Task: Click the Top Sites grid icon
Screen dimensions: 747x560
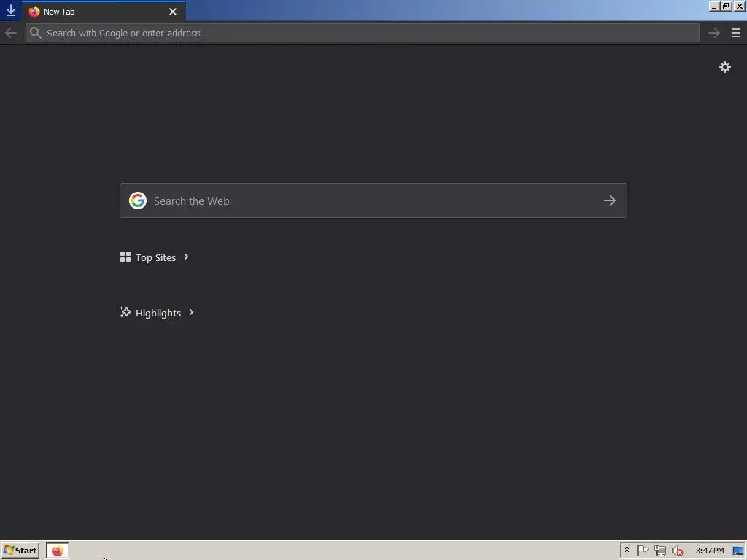Action: pos(125,257)
